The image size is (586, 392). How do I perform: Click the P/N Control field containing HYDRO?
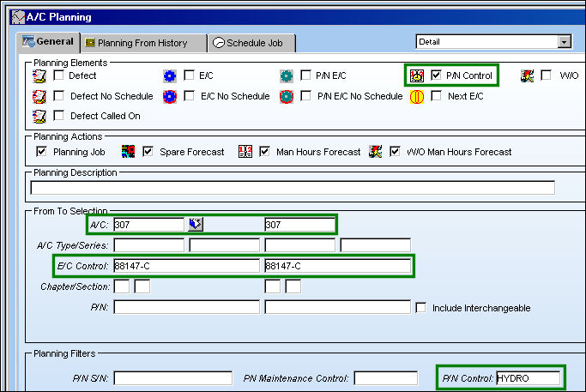tap(528, 378)
